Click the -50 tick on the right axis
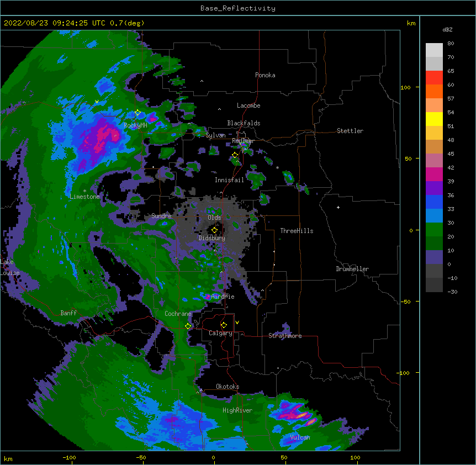476x465 pixels. click(405, 302)
